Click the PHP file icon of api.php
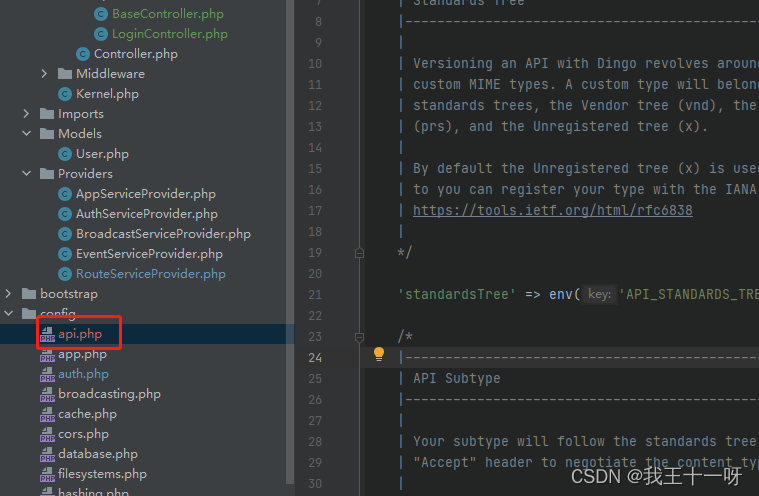 coord(47,334)
